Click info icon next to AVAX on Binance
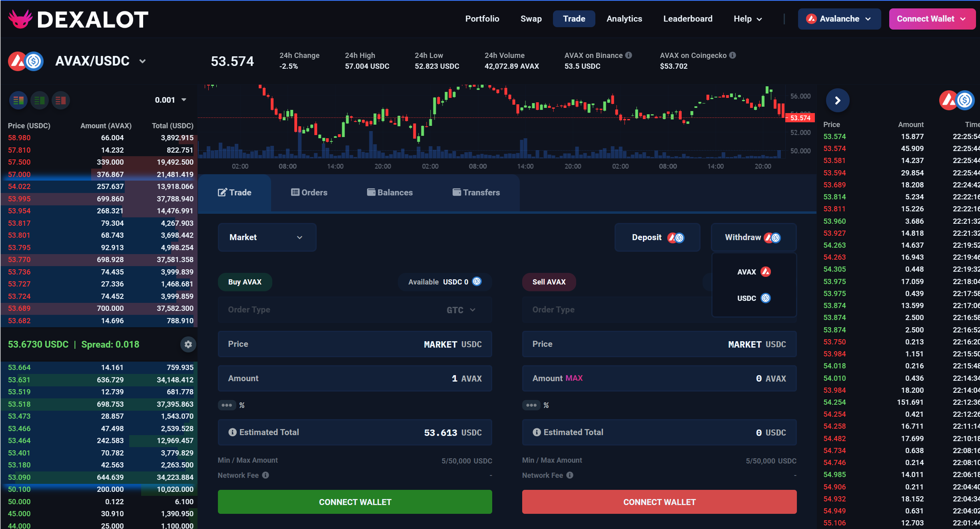Screen dimensions: 980x529 [629, 55]
